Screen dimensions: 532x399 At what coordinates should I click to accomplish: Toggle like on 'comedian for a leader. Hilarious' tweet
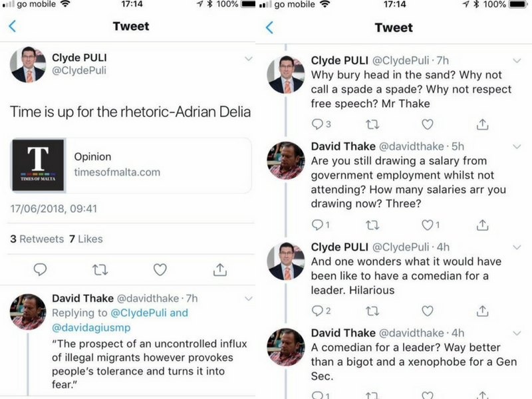click(428, 310)
